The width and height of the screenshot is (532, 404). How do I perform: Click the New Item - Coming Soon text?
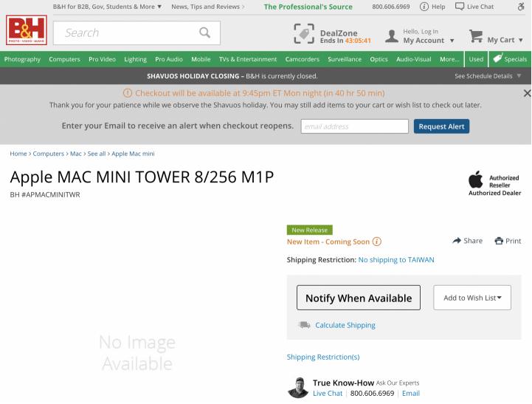coord(328,242)
